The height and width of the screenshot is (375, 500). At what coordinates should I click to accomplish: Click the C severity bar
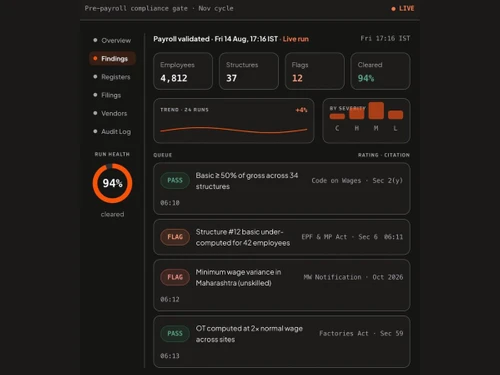coord(337,116)
